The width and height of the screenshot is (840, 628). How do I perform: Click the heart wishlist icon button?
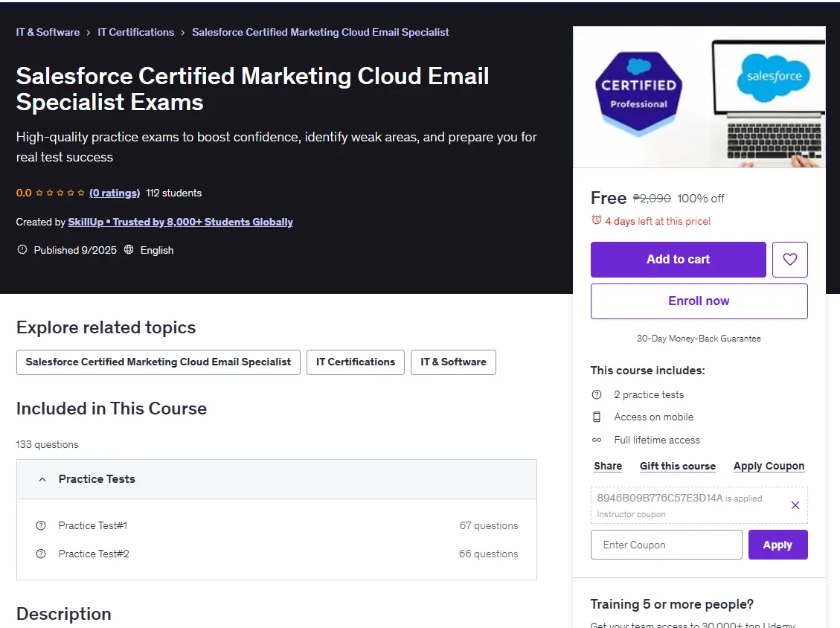click(x=789, y=260)
